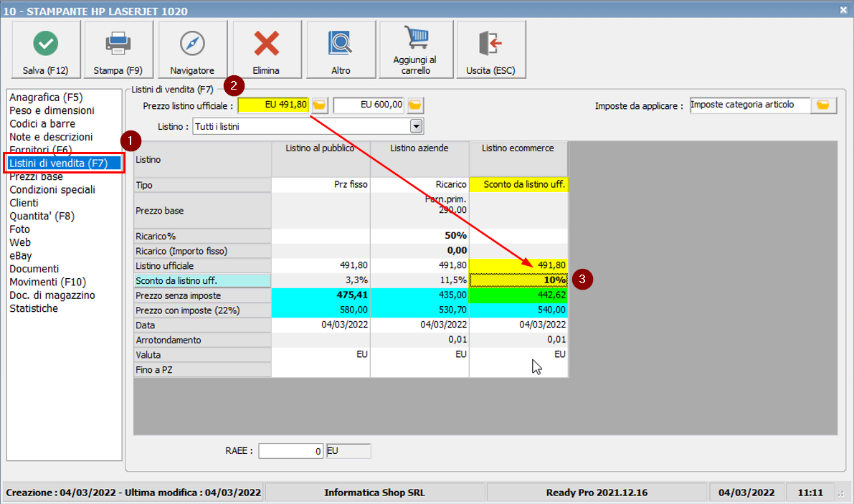Image resolution: width=854 pixels, height=504 pixels.
Task: Click the 0,00 Ricarico importo fisso cell
Action: point(420,251)
